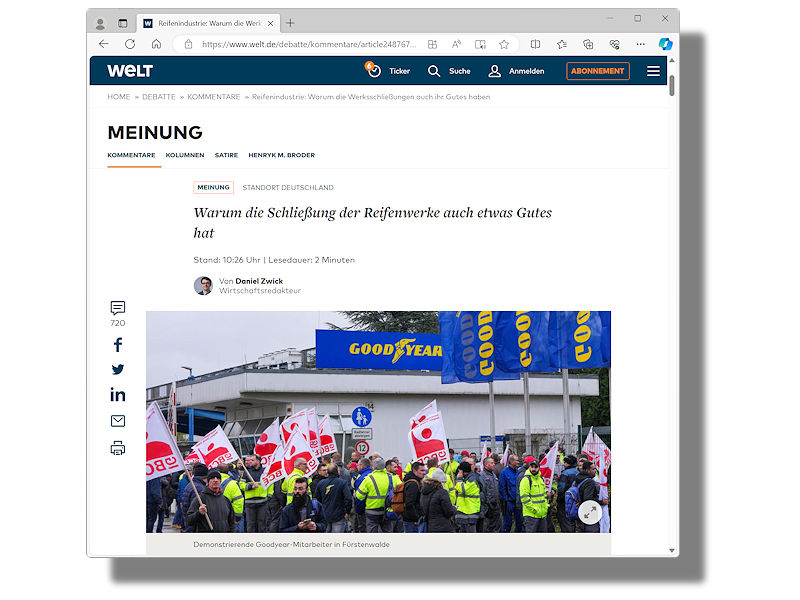Screen dimensions: 800x600
Task: Share the article on Facebook
Action: click(117, 345)
